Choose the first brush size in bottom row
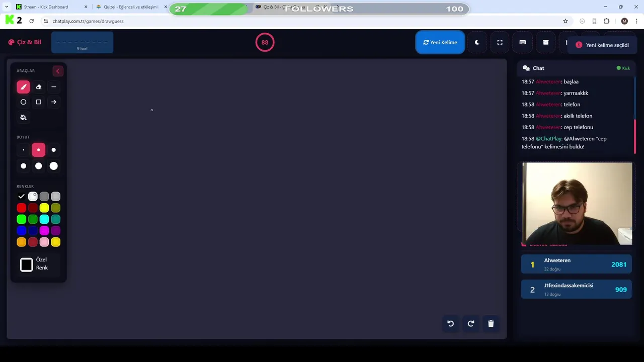The height and width of the screenshot is (362, 644). (23, 166)
